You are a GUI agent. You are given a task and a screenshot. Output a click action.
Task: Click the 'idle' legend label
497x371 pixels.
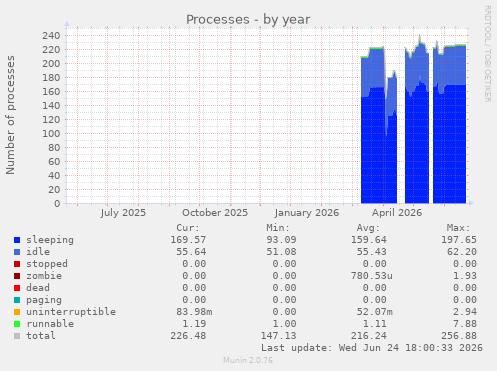pyautogui.click(x=38, y=252)
